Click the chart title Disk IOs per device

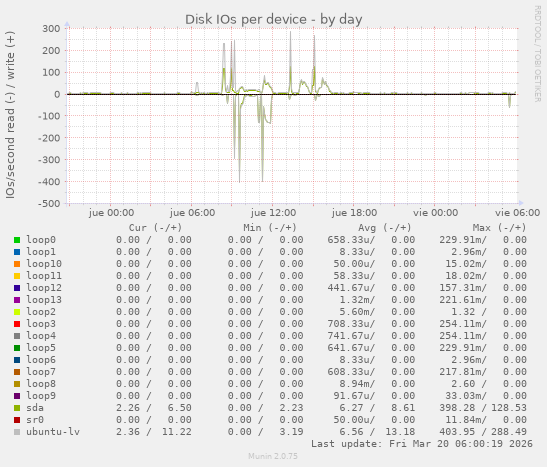click(x=274, y=20)
